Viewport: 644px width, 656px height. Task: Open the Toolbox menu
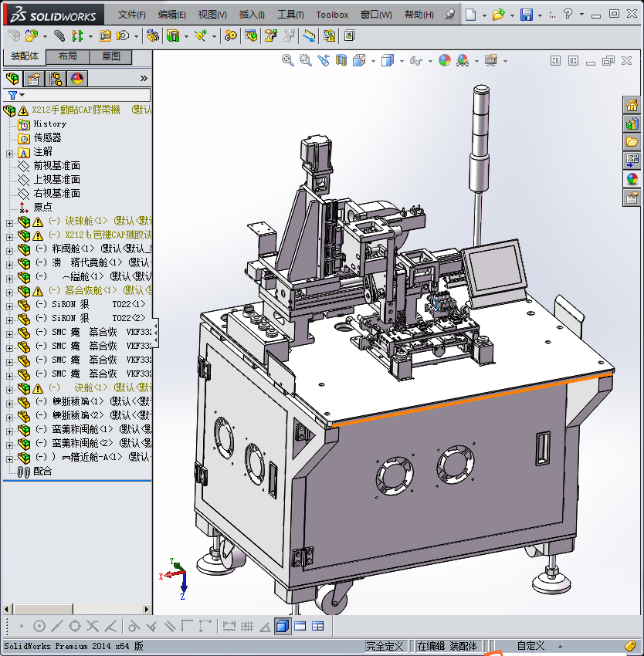[332, 15]
